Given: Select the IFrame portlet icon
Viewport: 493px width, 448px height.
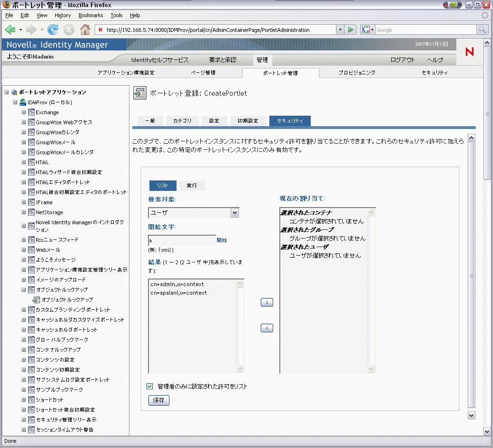Looking at the screenshot, I should tap(31, 202).
